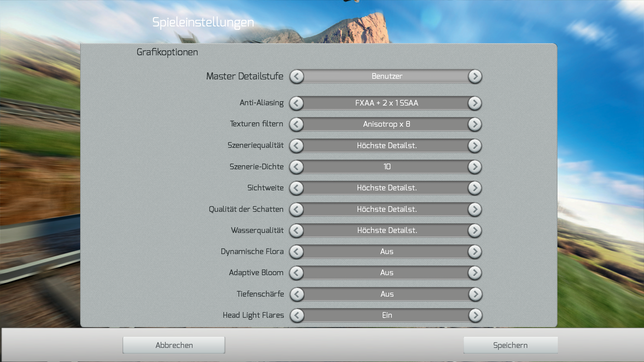Click right arrow for Wasserqualität
The width and height of the screenshot is (644, 362).
click(475, 231)
